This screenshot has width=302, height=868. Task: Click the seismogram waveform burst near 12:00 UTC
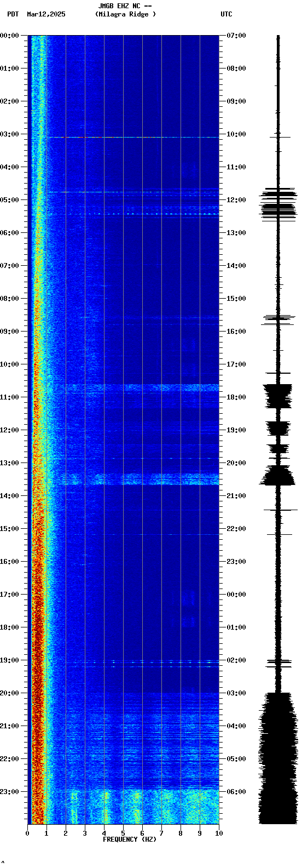point(278,203)
